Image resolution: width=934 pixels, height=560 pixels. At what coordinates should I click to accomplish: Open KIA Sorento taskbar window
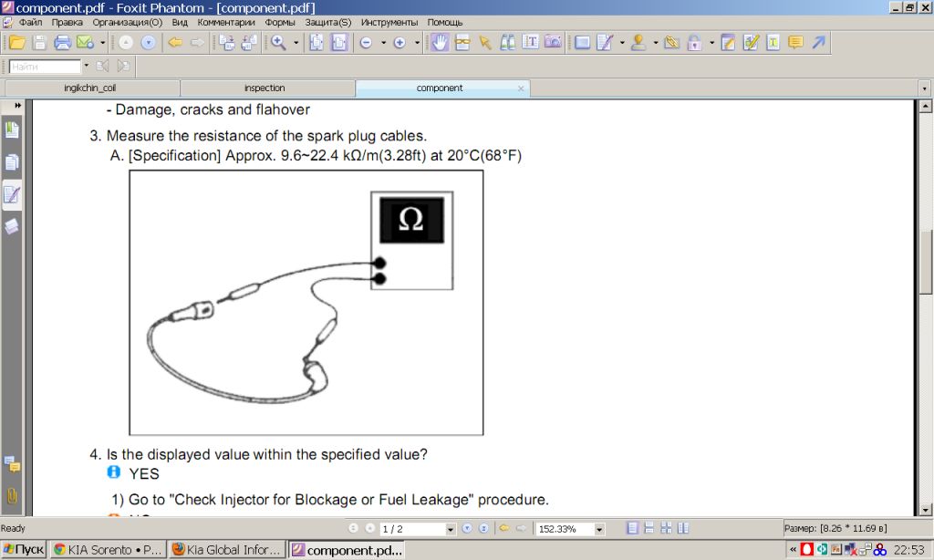[x=108, y=550]
